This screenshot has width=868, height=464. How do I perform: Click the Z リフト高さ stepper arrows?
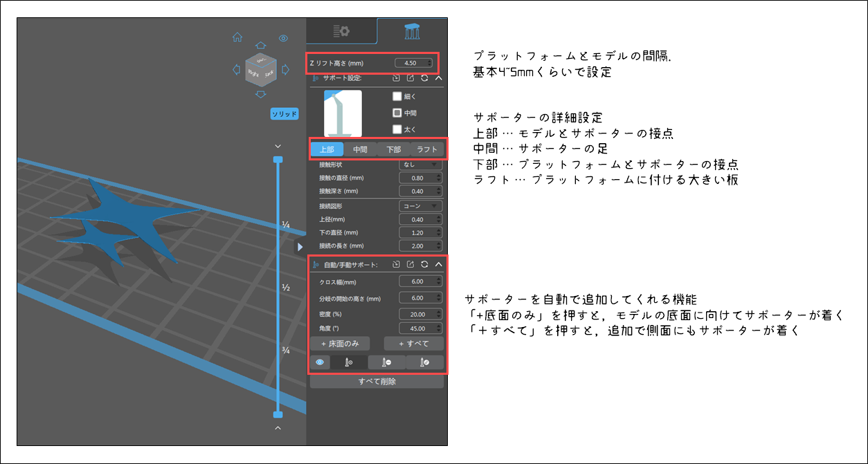(430, 63)
